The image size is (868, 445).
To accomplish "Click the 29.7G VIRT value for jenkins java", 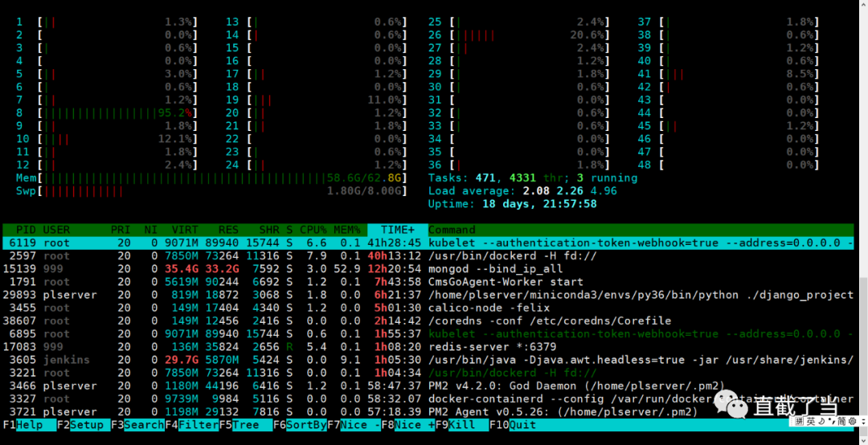I will (x=181, y=360).
